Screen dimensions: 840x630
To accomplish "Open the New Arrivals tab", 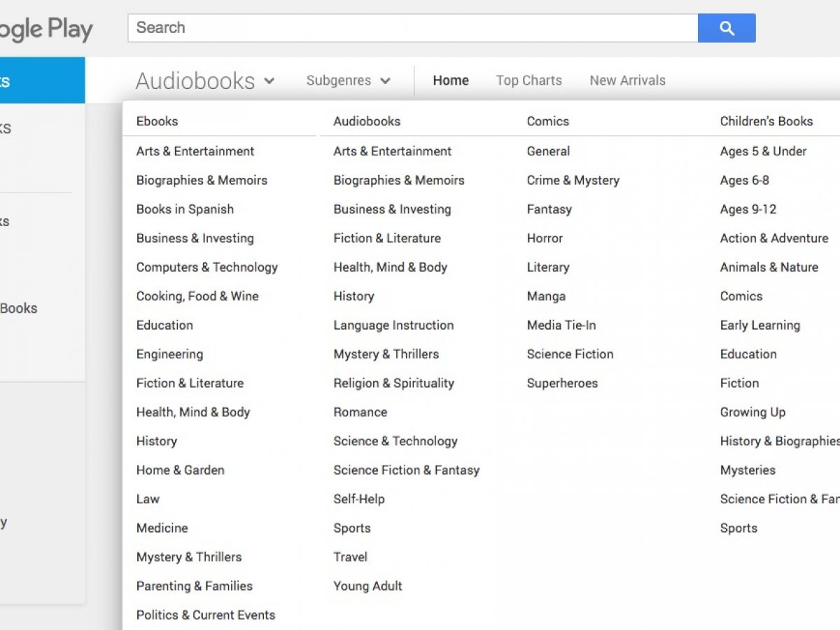I will point(627,80).
